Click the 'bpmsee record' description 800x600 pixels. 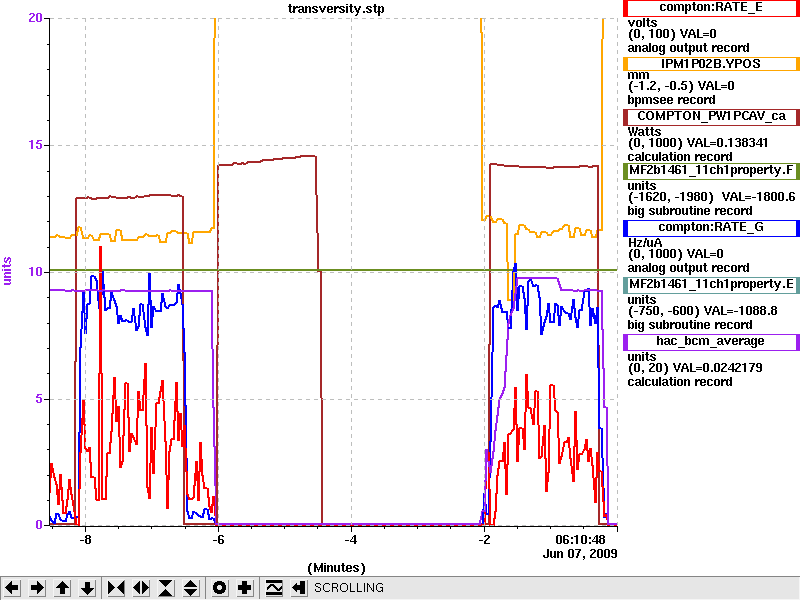[671, 100]
